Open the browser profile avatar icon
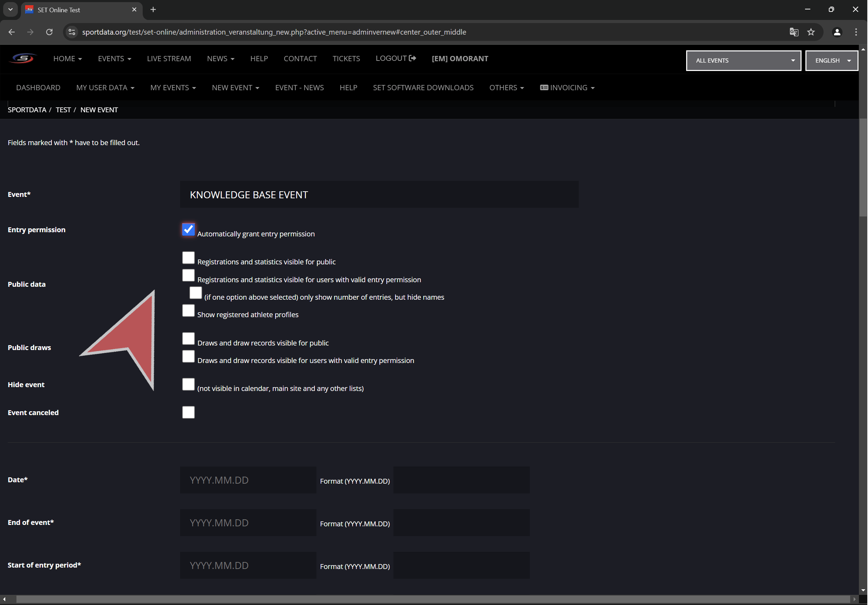The image size is (868, 605). 837,32
